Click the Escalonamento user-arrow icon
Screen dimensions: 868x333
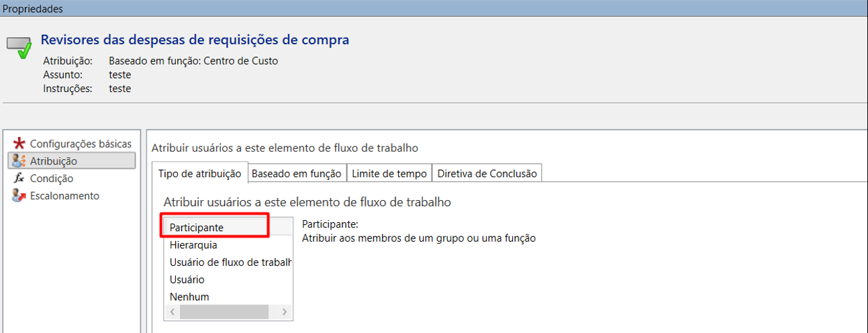19,196
